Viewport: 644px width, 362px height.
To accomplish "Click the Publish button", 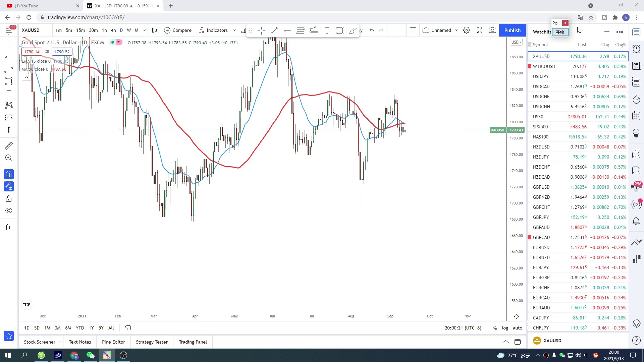I will pyautogui.click(x=512, y=30).
